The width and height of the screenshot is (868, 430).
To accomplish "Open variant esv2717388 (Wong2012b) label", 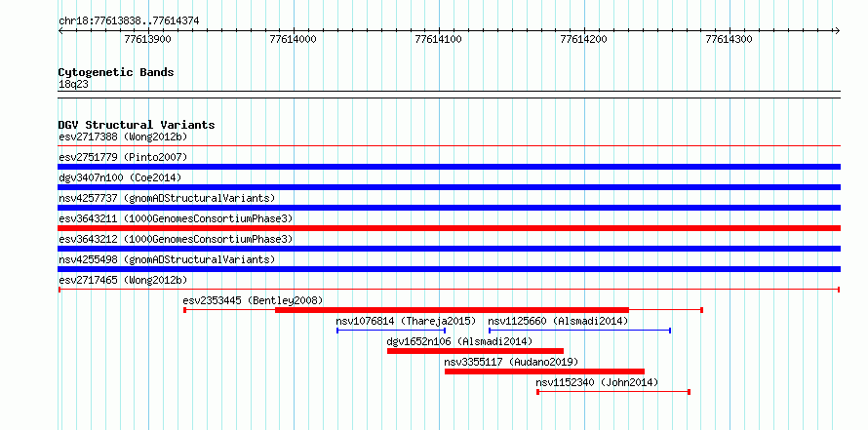I will click(123, 137).
